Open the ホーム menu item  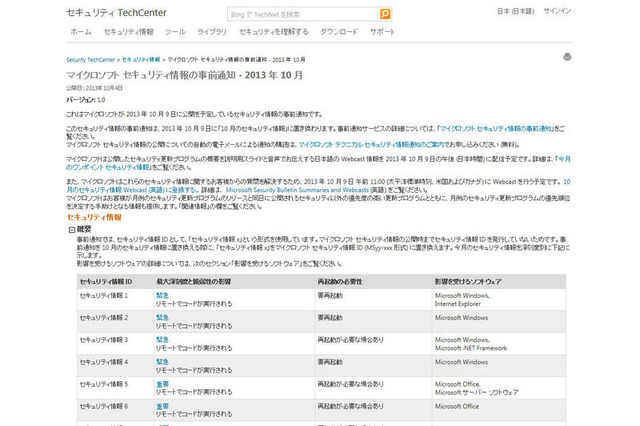coord(81,32)
